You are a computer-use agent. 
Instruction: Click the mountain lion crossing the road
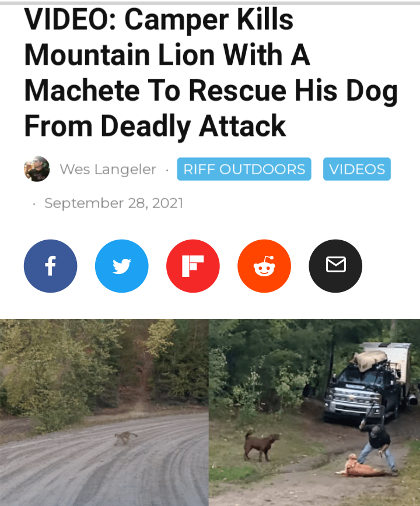[x=125, y=438]
